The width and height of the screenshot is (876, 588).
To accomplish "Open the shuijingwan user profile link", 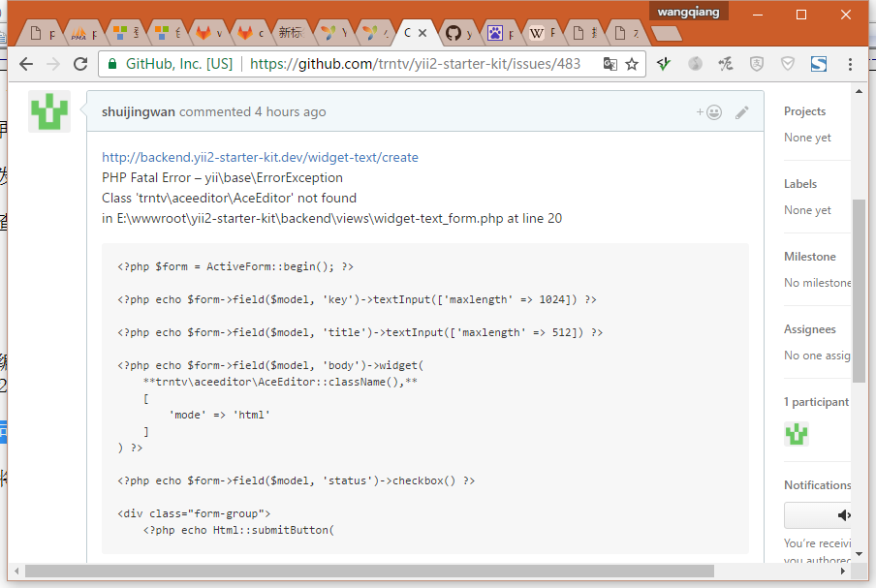I will pos(139,112).
